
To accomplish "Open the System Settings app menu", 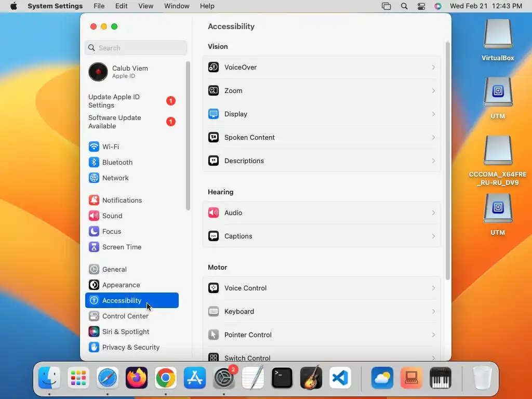I will [x=55, y=6].
